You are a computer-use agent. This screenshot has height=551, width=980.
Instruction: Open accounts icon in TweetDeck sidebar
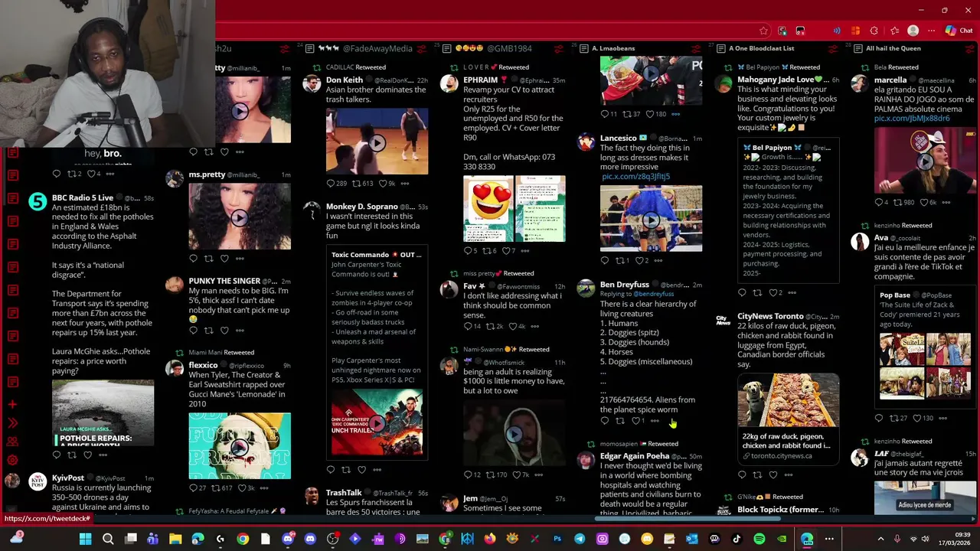[12, 442]
